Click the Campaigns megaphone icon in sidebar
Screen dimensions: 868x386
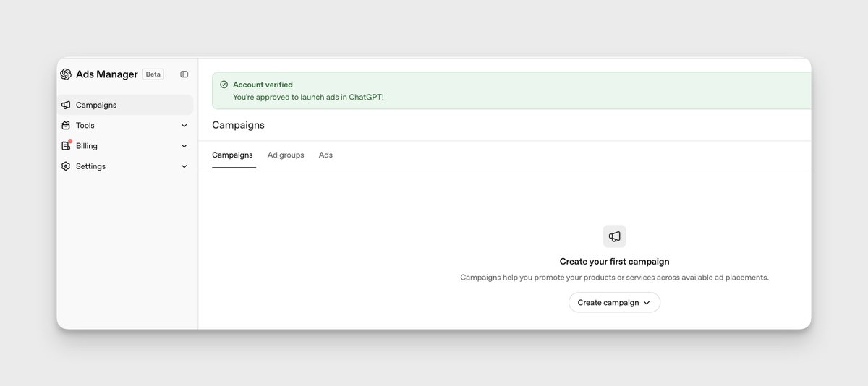tap(66, 105)
